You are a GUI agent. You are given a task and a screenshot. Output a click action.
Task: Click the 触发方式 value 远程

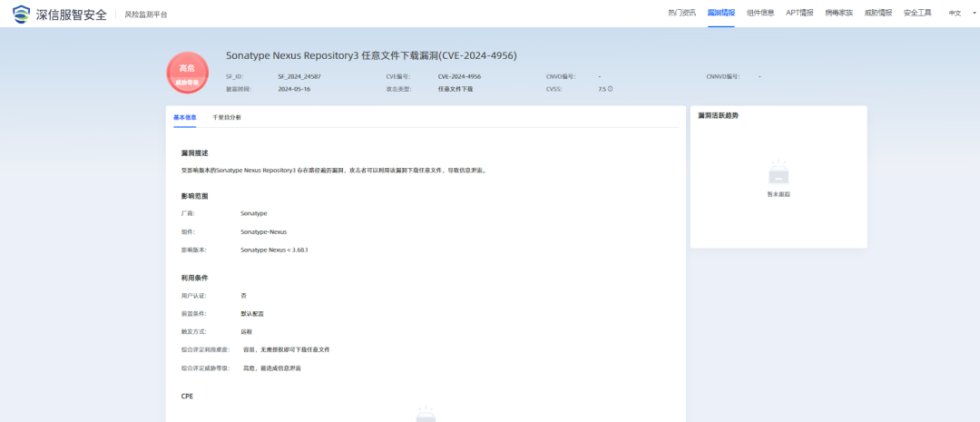[x=246, y=331]
